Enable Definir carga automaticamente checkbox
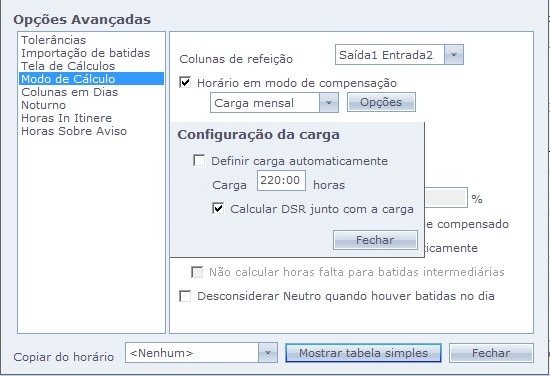The width and height of the screenshot is (550, 376). [199, 161]
